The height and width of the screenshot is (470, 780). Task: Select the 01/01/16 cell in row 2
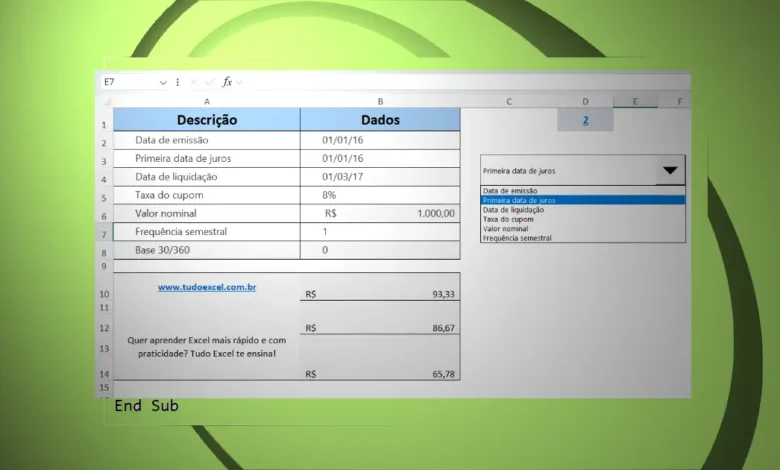(380, 140)
